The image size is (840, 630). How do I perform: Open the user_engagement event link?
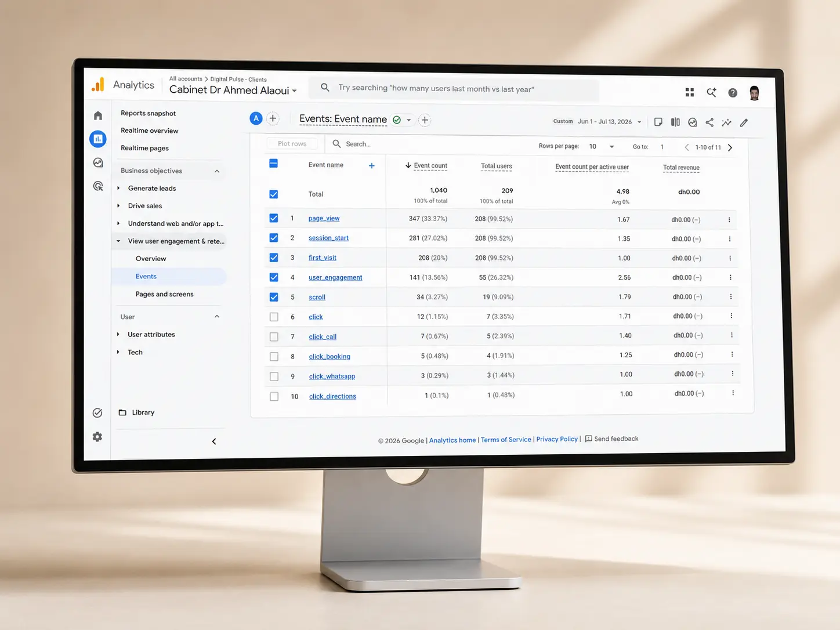335,277
